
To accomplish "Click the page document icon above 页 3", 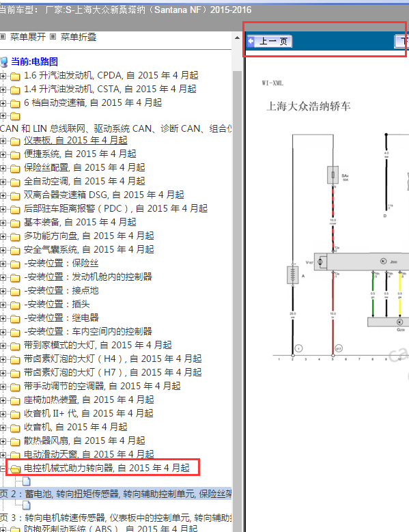I will [x=27, y=505].
